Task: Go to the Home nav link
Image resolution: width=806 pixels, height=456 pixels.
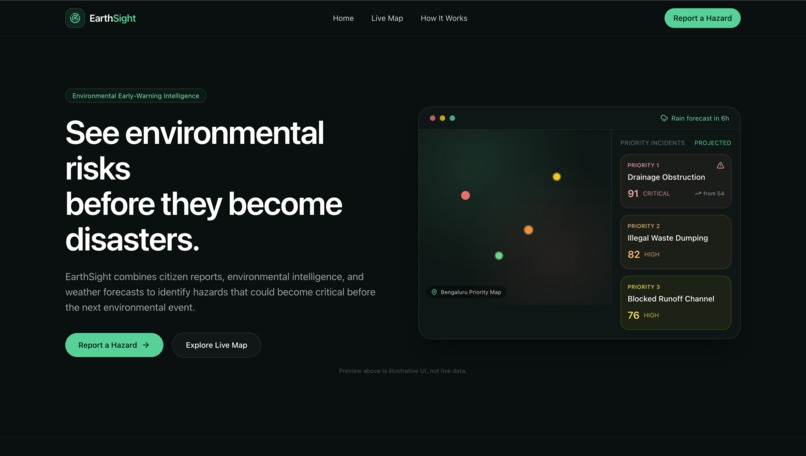Action: coord(343,18)
